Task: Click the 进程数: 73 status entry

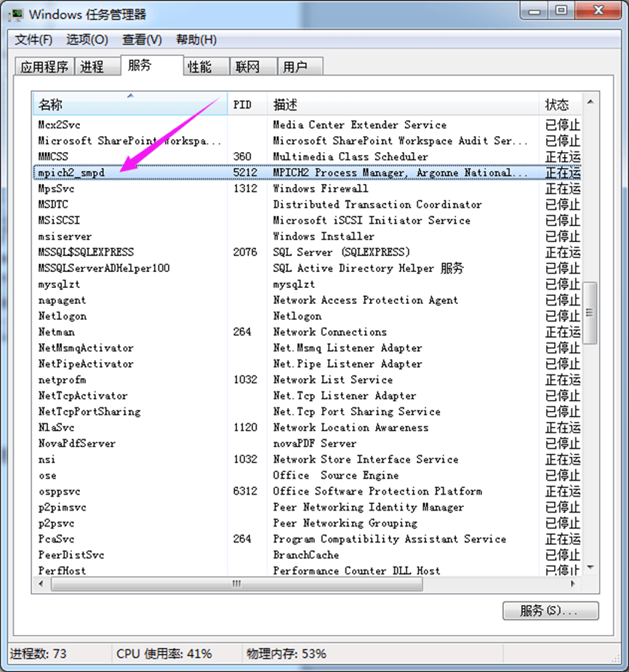Action: [x=38, y=654]
